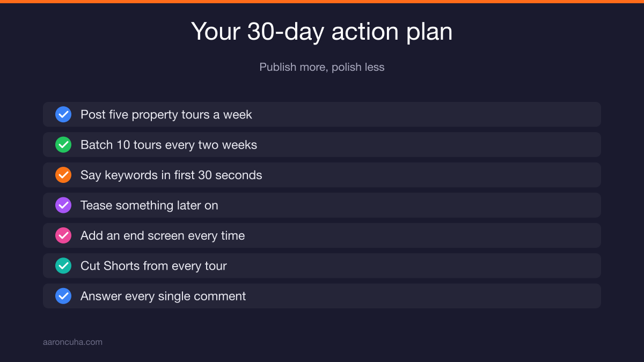Click the orange accent bar at top
The height and width of the screenshot is (362, 644).
tap(322, 2)
